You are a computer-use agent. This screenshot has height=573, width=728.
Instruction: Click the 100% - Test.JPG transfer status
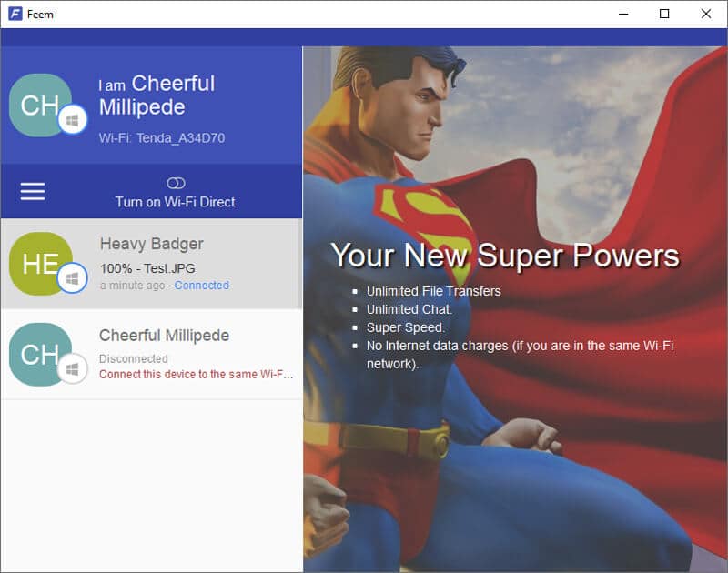(x=147, y=268)
